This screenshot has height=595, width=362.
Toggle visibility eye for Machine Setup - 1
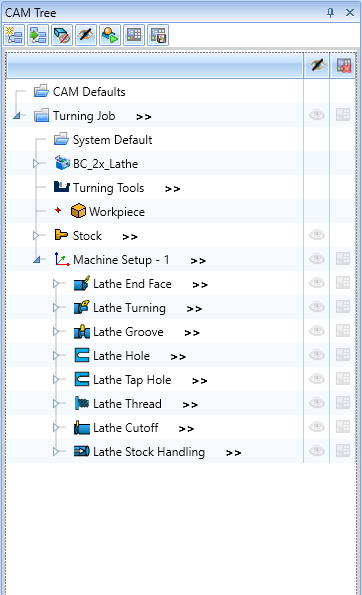(x=317, y=259)
